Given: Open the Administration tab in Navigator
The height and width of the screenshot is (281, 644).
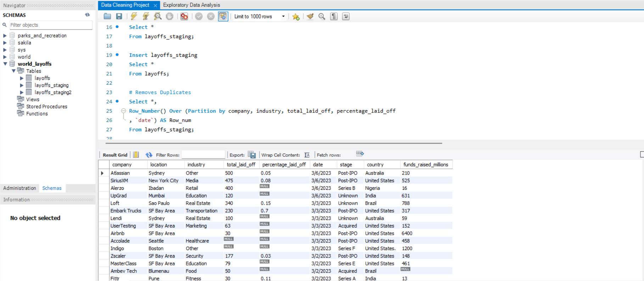Looking at the screenshot, I should [19, 188].
